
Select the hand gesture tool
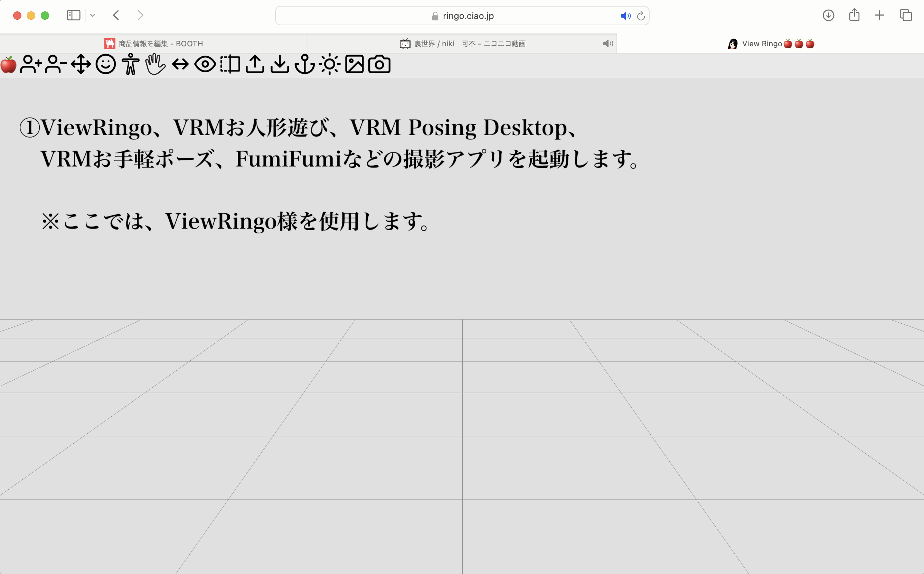click(x=155, y=65)
